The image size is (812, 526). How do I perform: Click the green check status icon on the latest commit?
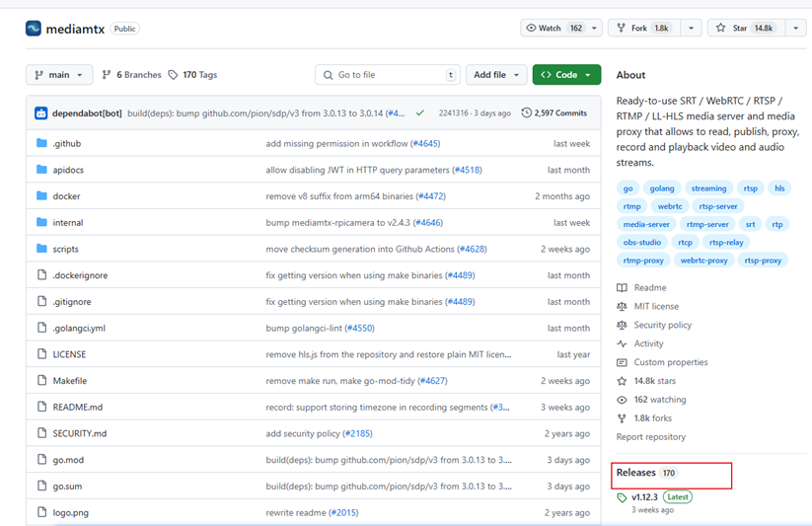click(x=420, y=113)
